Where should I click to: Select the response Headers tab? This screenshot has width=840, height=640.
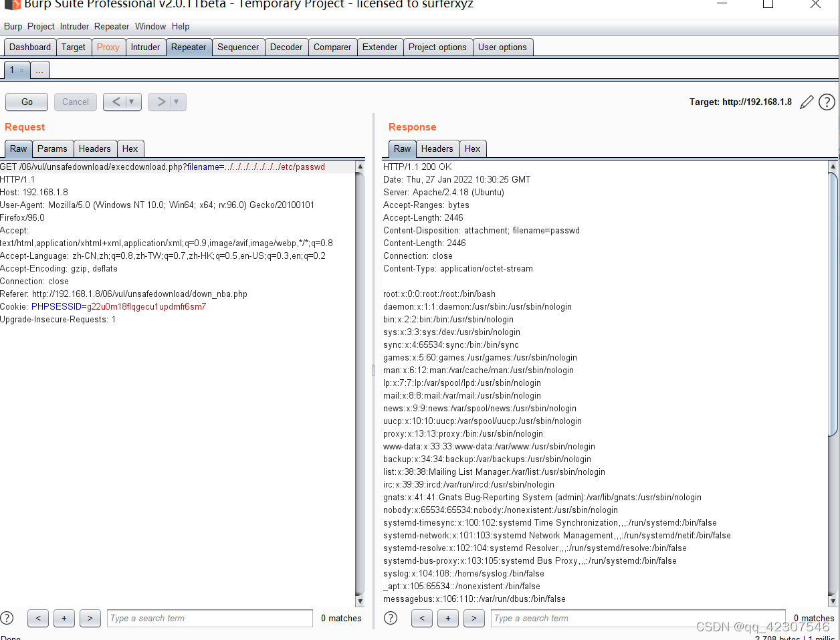437,149
